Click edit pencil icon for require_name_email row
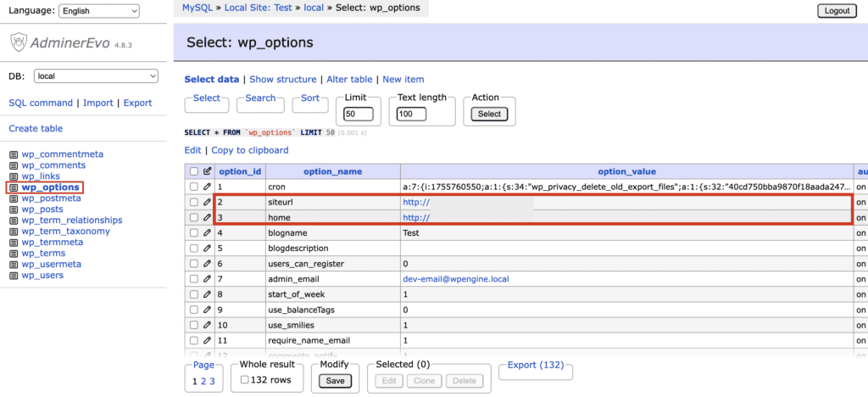This screenshot has width=868, height=397. 207,340
